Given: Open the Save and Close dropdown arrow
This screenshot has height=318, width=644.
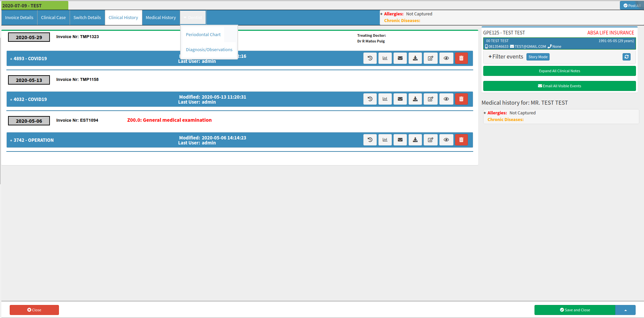Looking at the screenshot, I should [625, 310].
